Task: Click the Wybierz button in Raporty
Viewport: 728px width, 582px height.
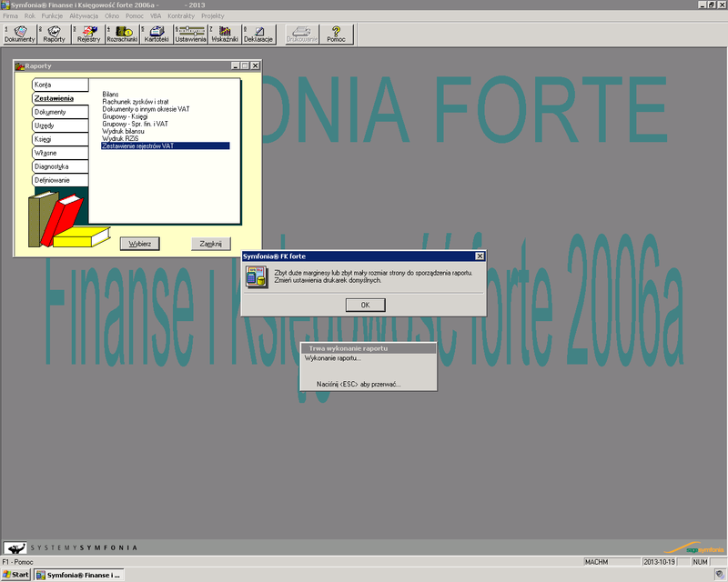Action: pos(140,244)
